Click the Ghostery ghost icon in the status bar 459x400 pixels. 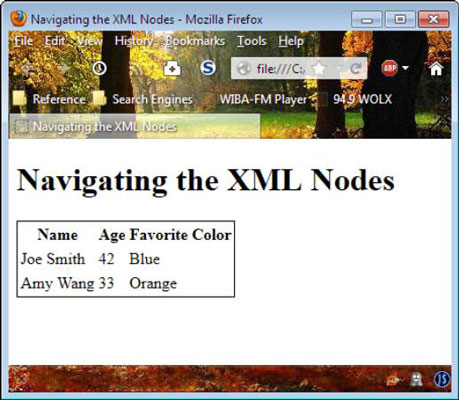[x=416, y=379]
